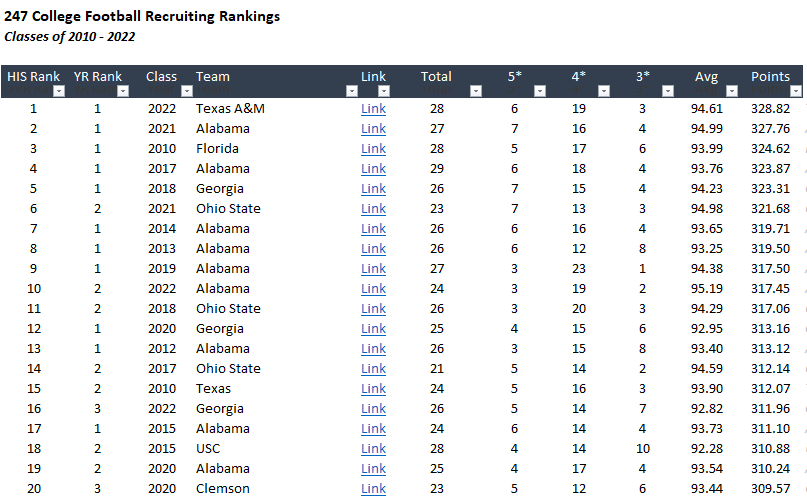
Task: Open the 2021 Ohio State row link
Action: pos(373,209)
